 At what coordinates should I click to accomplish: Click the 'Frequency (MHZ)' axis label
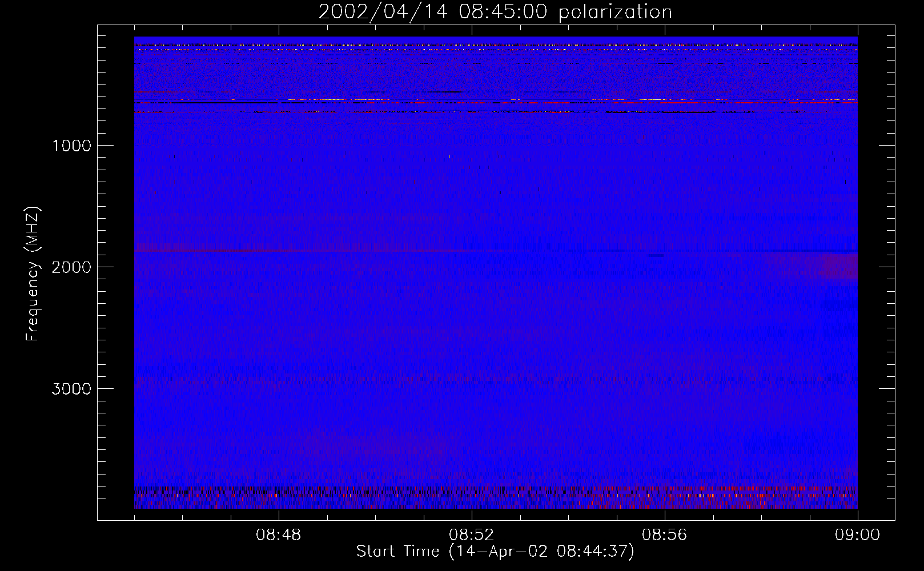[x=33, y=274]
